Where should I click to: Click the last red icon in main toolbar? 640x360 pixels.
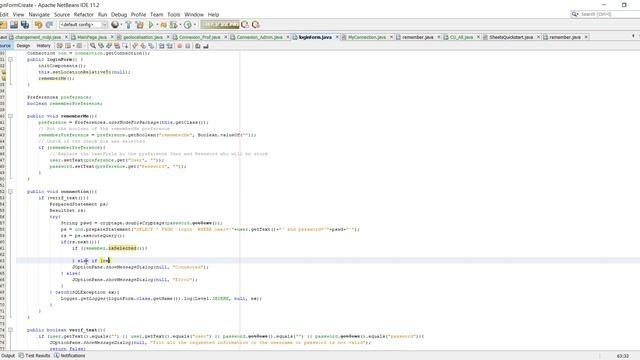pos(256,25)
